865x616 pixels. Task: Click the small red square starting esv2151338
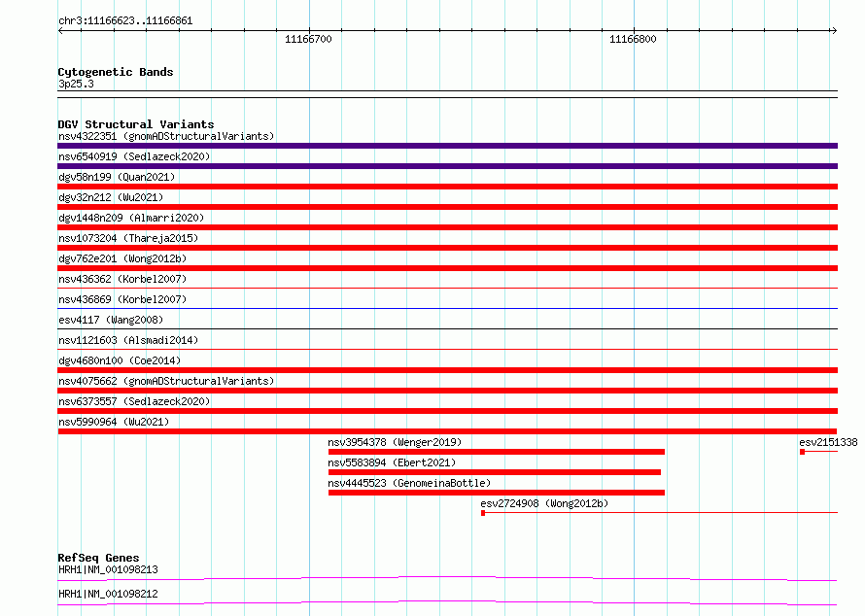[802, 452]
